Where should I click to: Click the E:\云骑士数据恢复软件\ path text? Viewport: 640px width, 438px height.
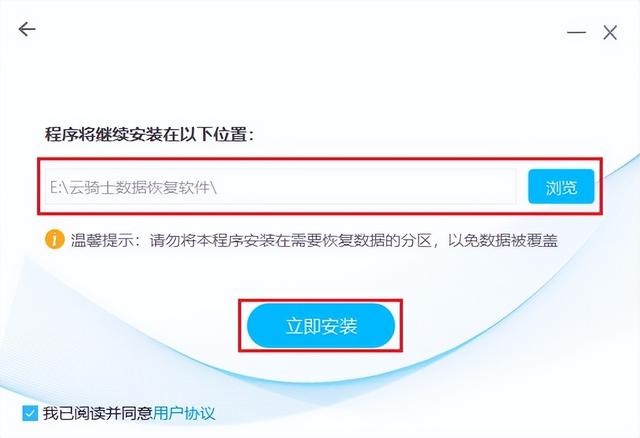(x=133, y=187)
